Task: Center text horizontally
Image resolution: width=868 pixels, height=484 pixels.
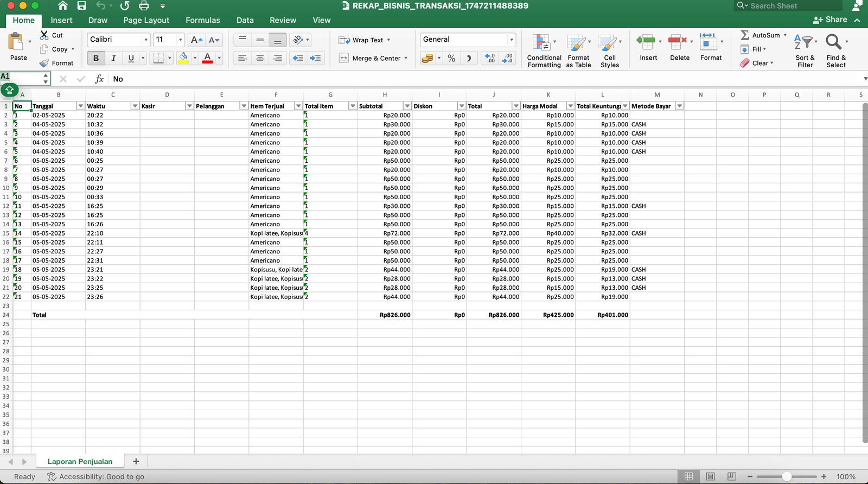Action: 260,58
